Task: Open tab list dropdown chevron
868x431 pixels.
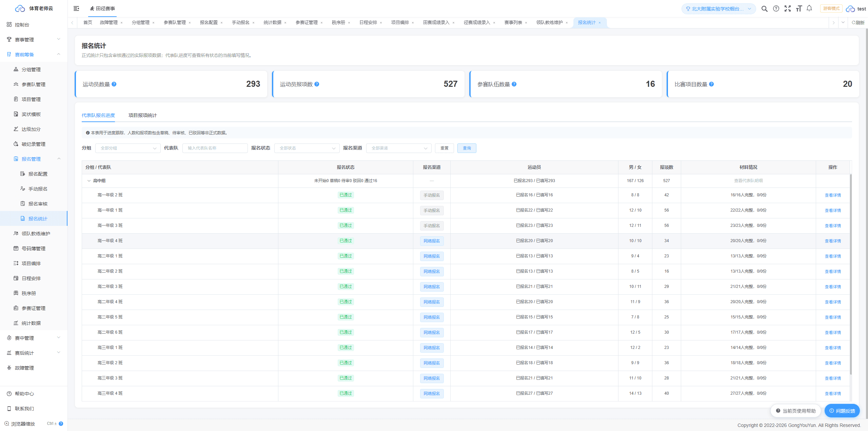Action: click(x=843, y=23)
